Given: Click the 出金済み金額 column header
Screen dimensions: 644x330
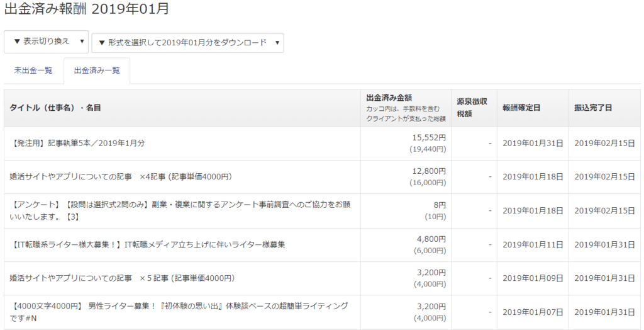Looking at the screenshot, I should pos(389,98).
